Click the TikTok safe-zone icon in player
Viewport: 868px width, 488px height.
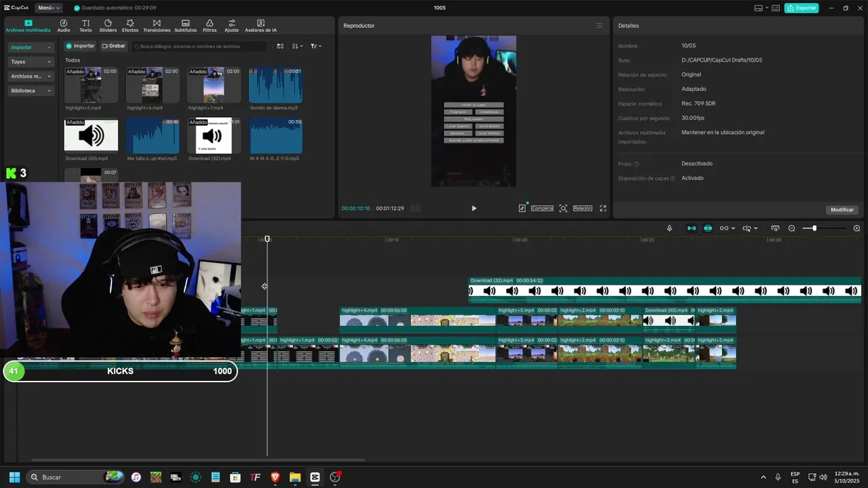[x=522, y=208]
